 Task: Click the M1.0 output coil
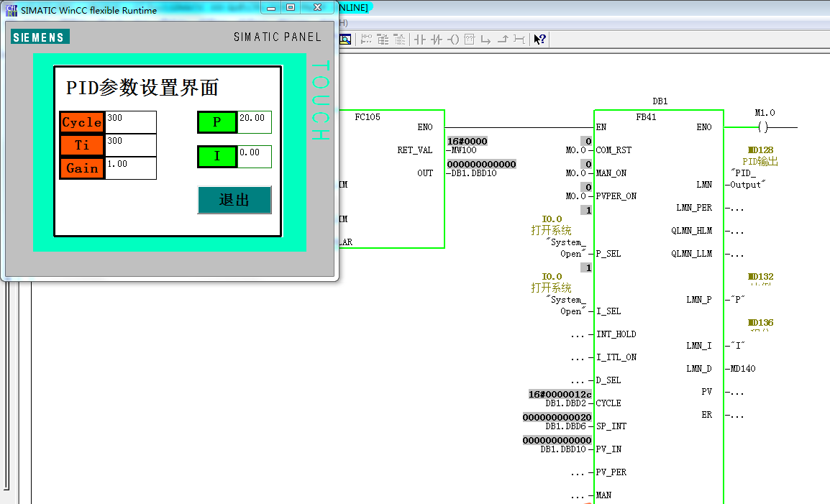coord(763,127)
